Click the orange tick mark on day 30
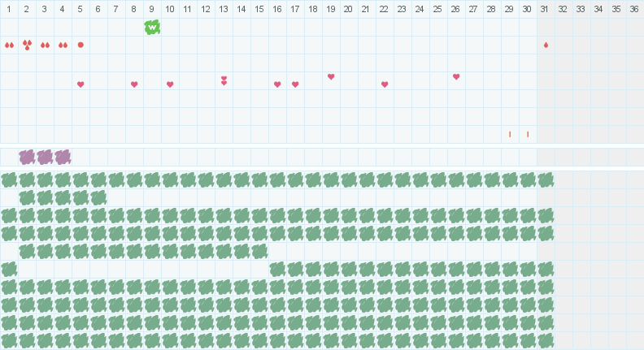The image size is (644, 350). pyautogui.click(x=528, y=134)
